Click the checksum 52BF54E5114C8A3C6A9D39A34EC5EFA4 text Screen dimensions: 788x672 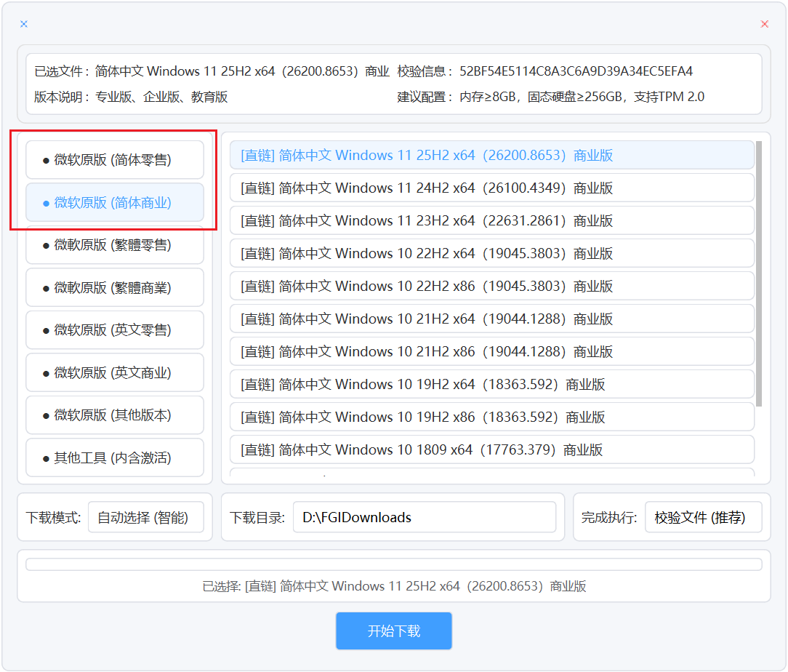coord(576,71)
